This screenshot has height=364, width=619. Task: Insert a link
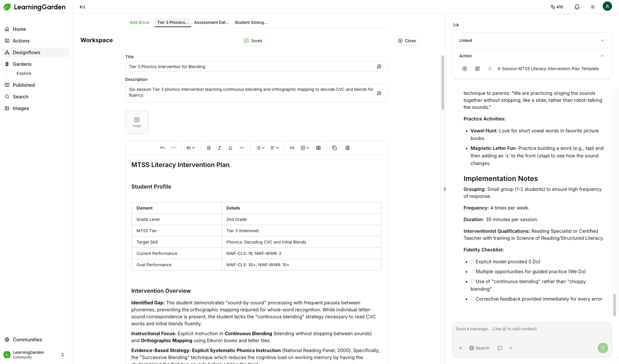[292, 148]
